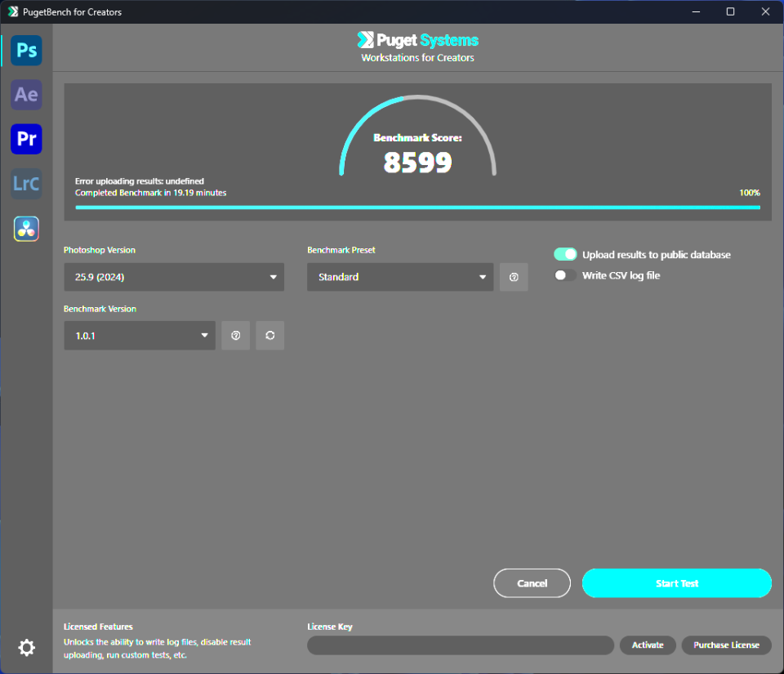The height and width of the screenshot is (674, 784).
Task: Select the DaVinci Resolve benchmark icon
Action: [26, 229]
